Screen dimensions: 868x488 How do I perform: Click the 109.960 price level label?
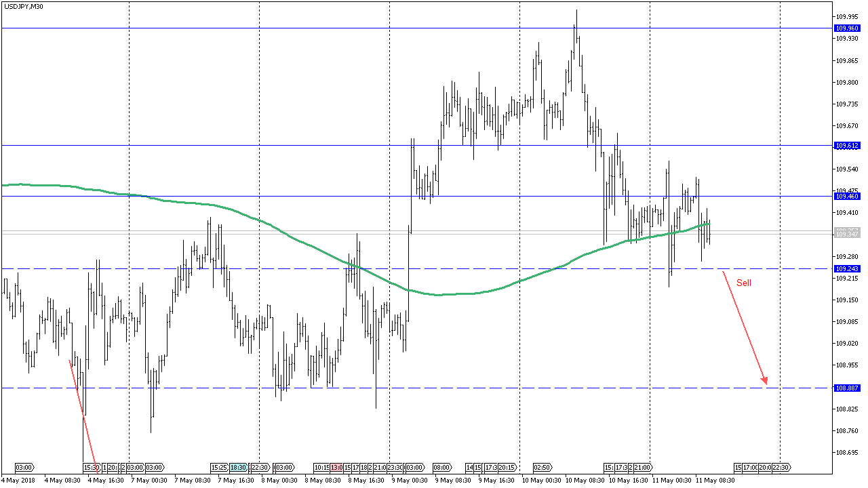(x=846, y=28)
